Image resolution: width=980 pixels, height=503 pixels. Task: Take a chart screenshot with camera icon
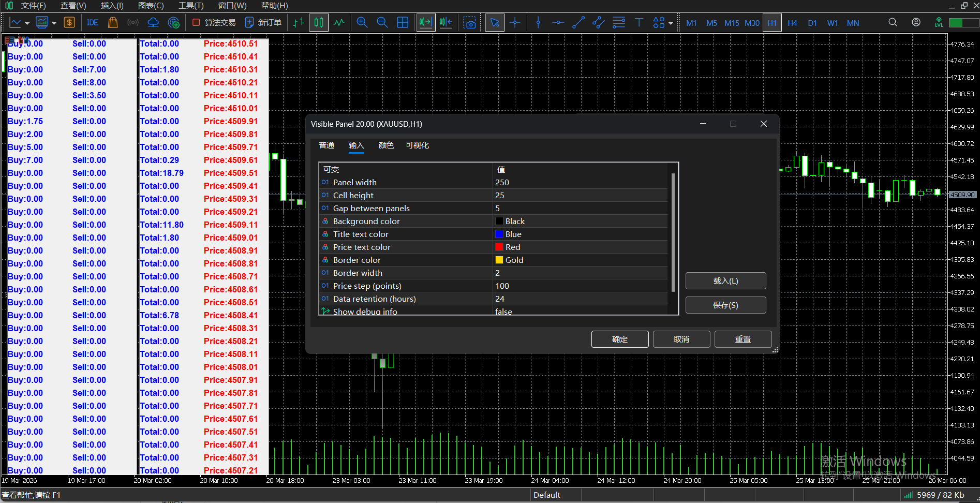(469, 23)
